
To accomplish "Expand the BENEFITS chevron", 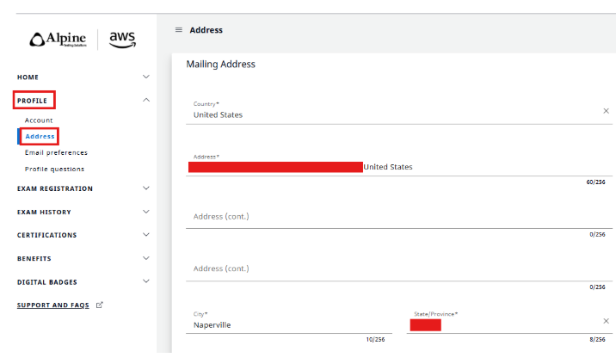I will (x=146, y=258).
